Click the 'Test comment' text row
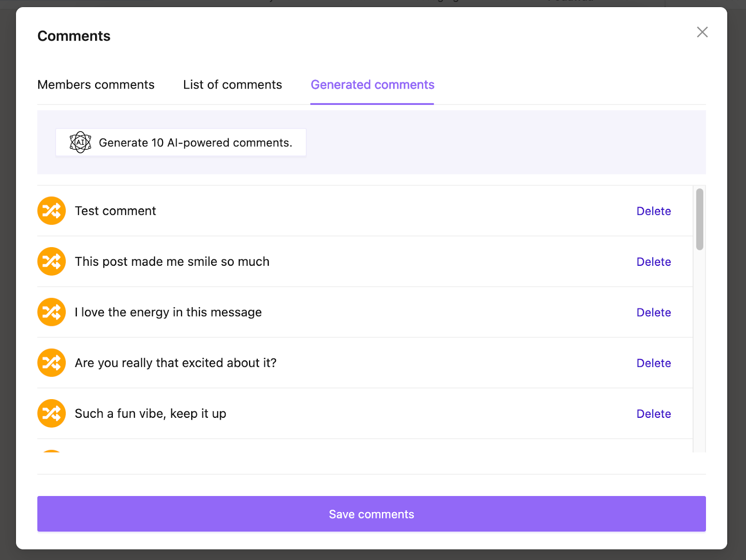The height and width of the screenshot is (560, 746). pos(115,211)
